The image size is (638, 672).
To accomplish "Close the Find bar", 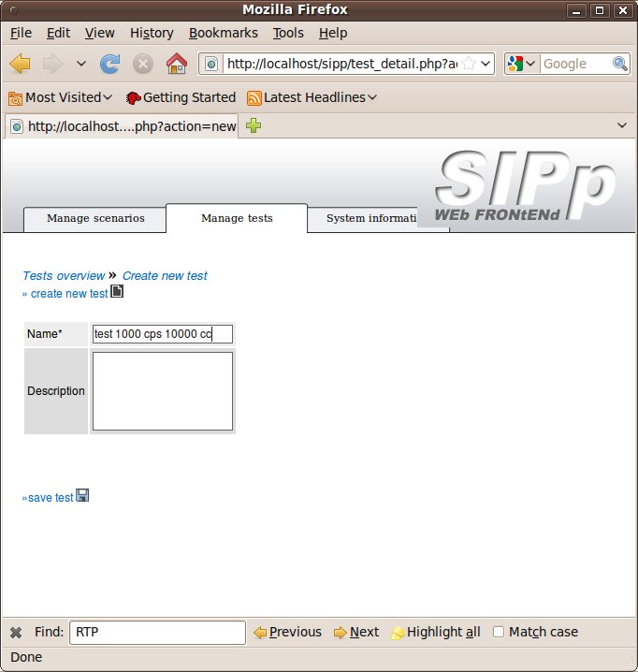I will pyautogui.click(x=16, y=632).
